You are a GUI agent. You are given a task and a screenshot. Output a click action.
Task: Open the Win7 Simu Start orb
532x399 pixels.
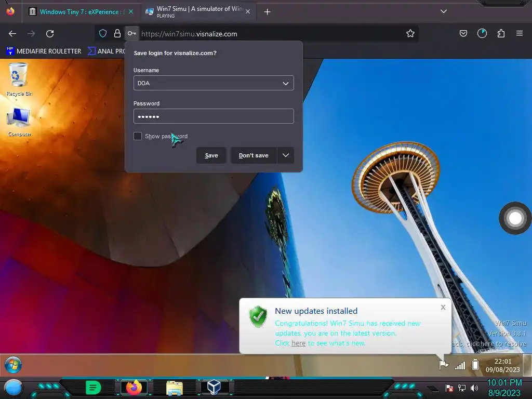coord(13,365)
